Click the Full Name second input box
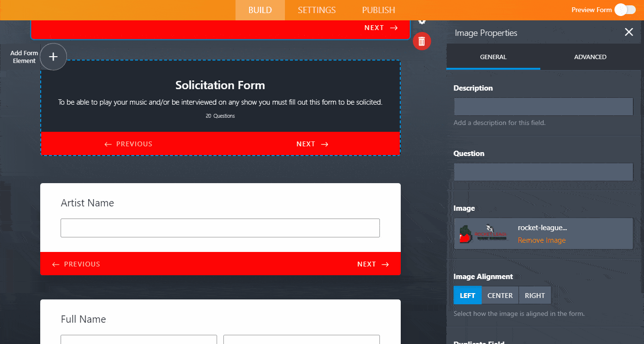Viewport: 644px width, 344px height. tap(301, 339)
